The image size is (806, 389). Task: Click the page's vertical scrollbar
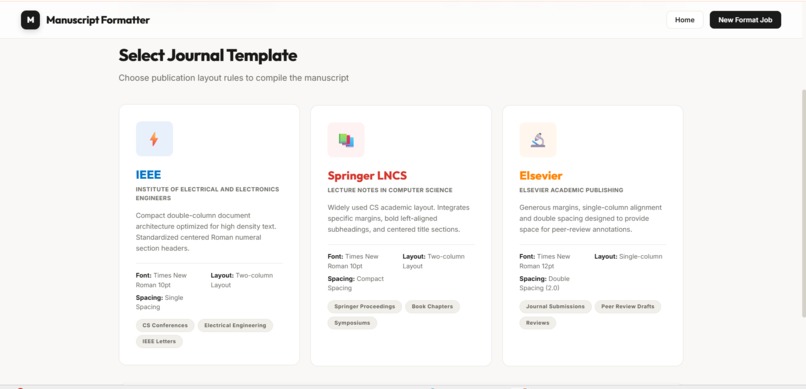tap(803, 203)
